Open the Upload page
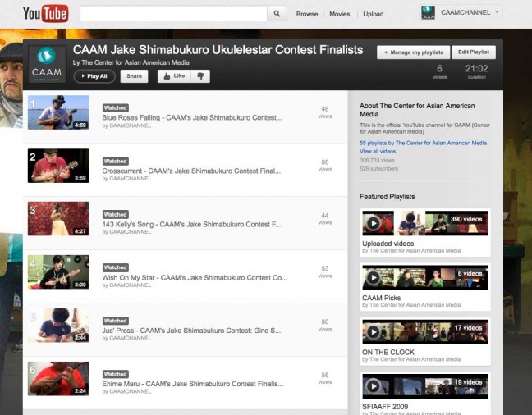Screen dimensions: 532x415 (x=374, y=14)
